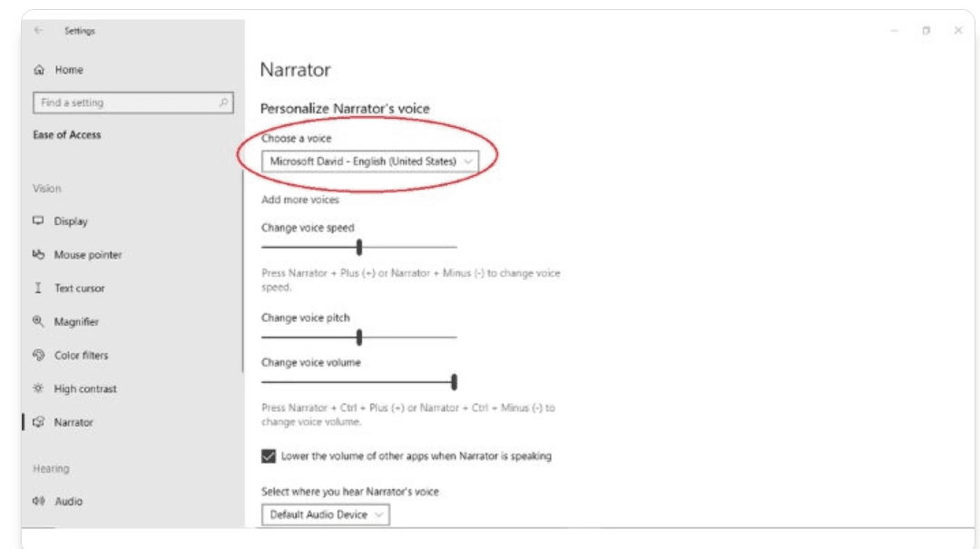Image resolution: width=980 pixels, height=549 pixels.
Task: Click the Add more voices link
Action: pyautogui.click(x=300, y=200)
